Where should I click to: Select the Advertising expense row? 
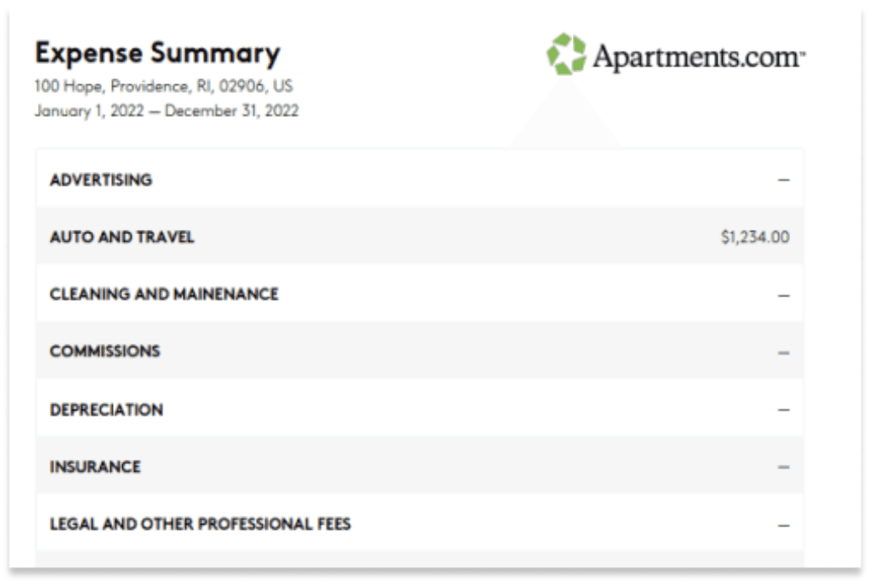click(x=419, y=179)
